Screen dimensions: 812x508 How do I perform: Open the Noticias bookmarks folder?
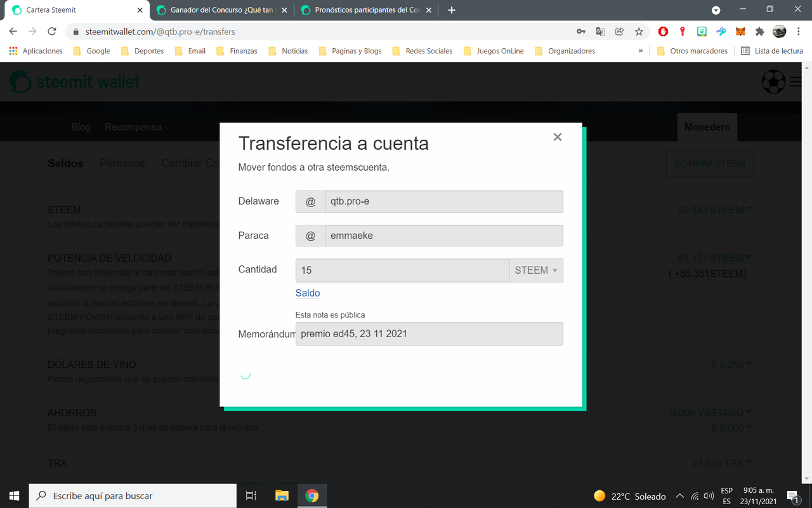point(288,51)
